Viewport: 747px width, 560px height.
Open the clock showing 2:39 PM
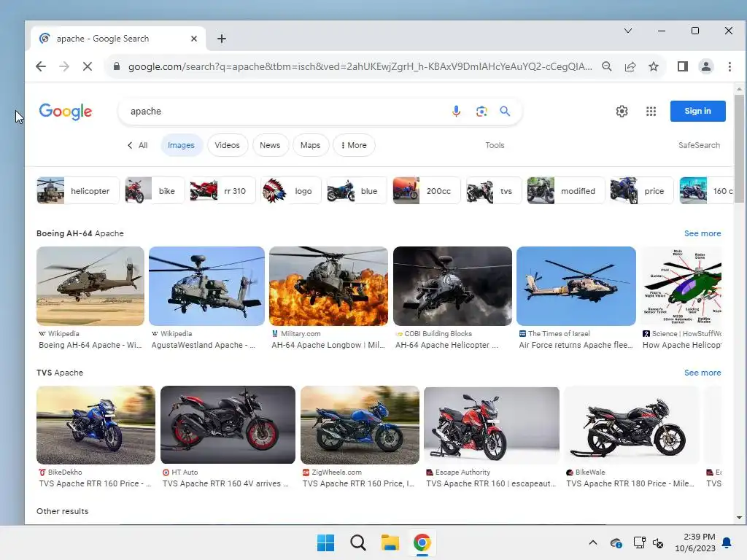(x=695, y=542)
